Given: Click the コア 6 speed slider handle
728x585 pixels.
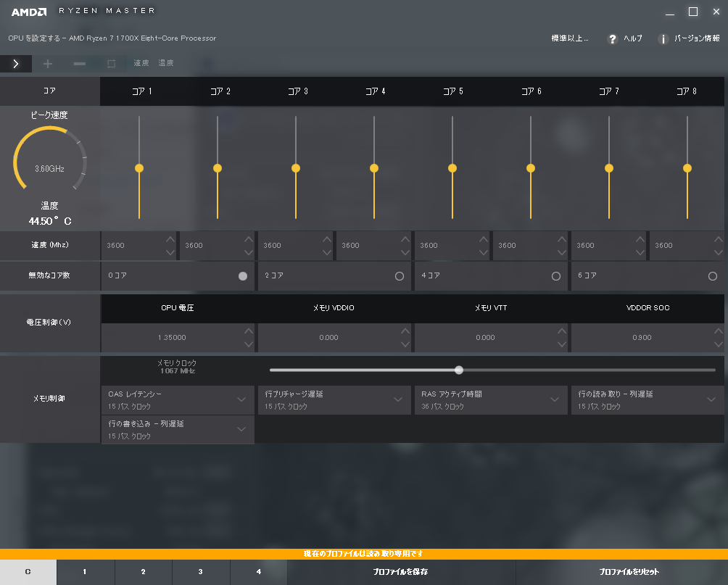Looking at the screenshot, I should (x=531, y=168).
